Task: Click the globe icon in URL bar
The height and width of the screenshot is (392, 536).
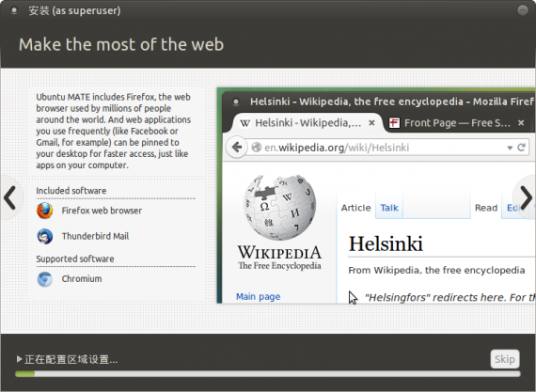Action: pyautogui.click(x=256, y=148)
